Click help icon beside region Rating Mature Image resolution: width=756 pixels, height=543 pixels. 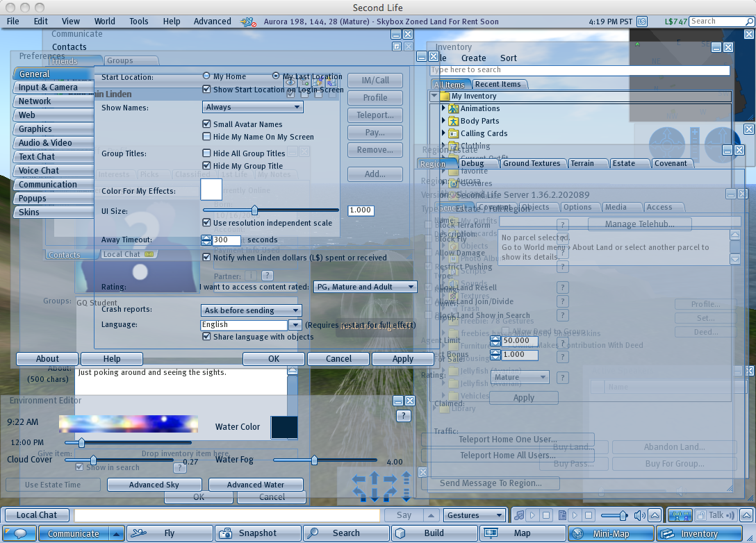562,378
